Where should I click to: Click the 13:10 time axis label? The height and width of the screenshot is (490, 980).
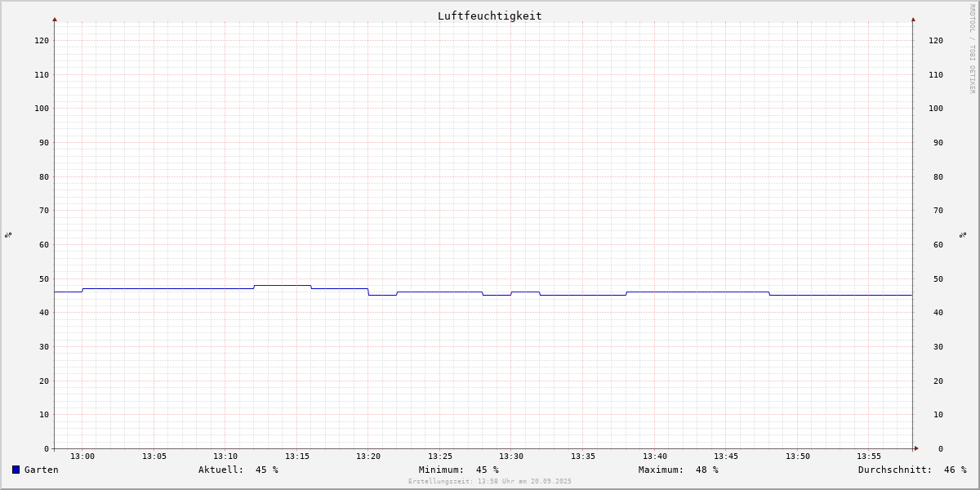(225, 456)
